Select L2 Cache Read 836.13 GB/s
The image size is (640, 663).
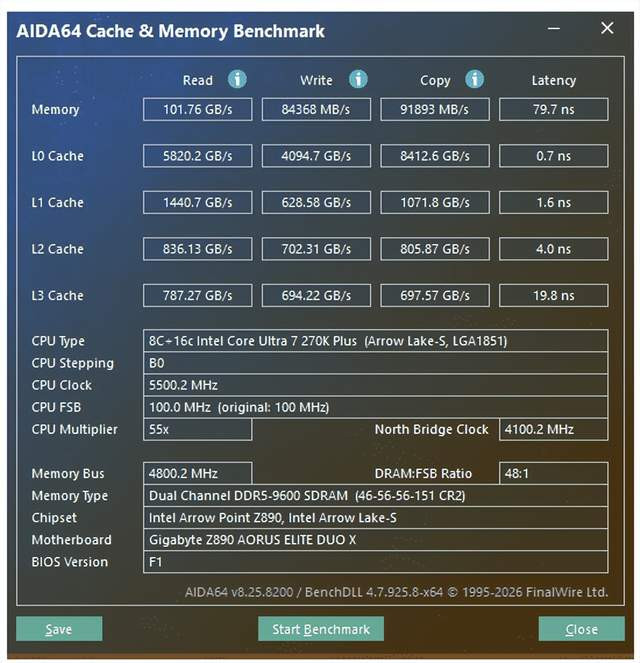point(197,249)
